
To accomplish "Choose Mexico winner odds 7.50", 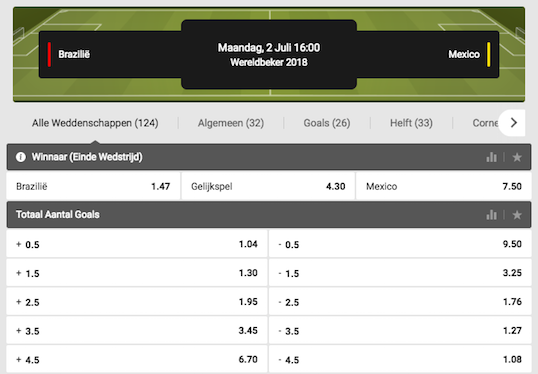I will [444, 186].
